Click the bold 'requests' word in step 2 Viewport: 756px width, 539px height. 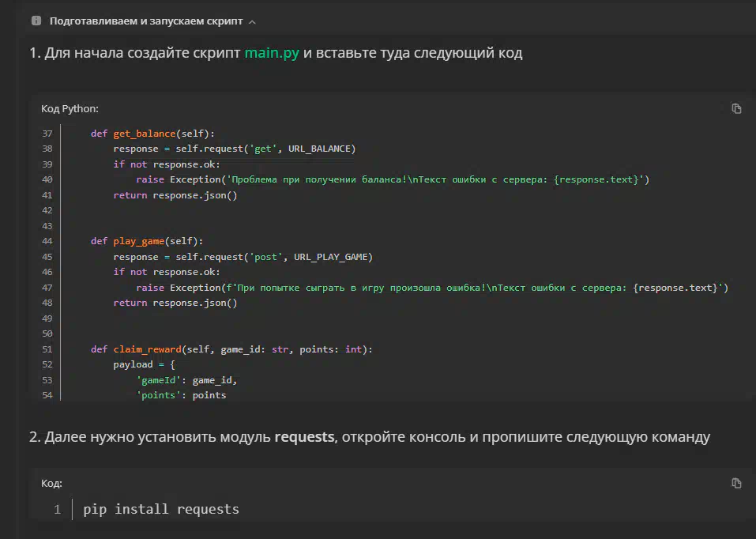click(x=304, y=437)
